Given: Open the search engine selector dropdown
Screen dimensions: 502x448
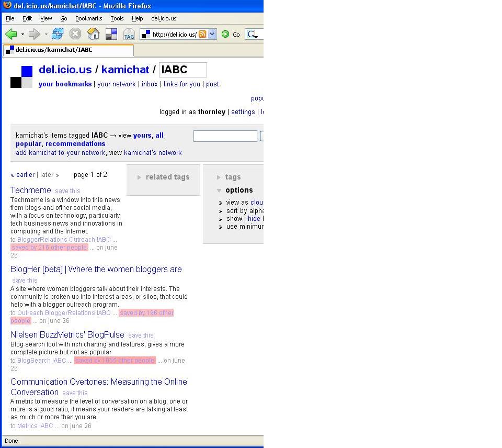Looking at the screenshot, I should 252,35.
